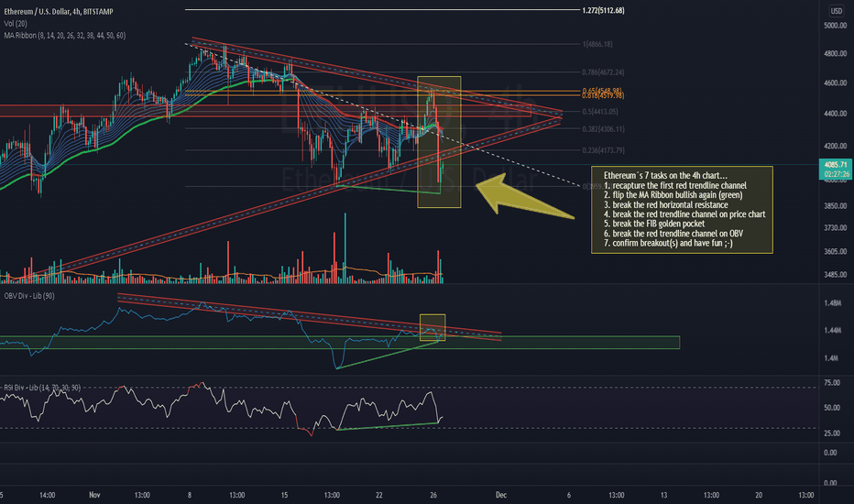Open the USD currency selector on price axis
Screen dimensions: 854x504
[836, 11]
